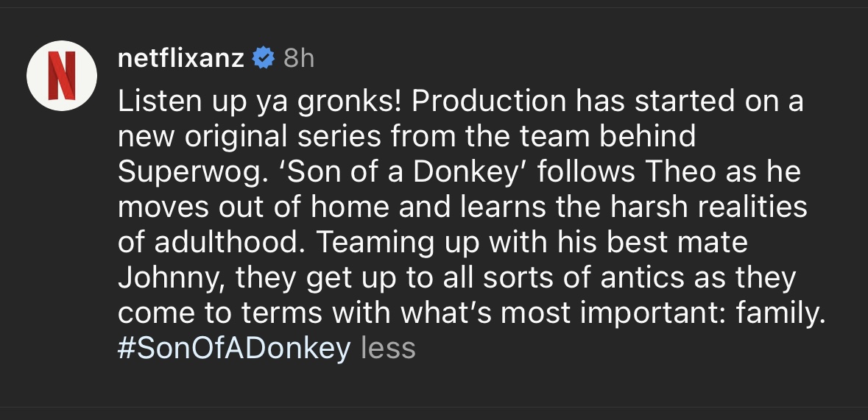Viewport: 868px width, 420px height.
Task: Open the netflixanz username profile
Action: pyautogui.click(x=180, y=58)
